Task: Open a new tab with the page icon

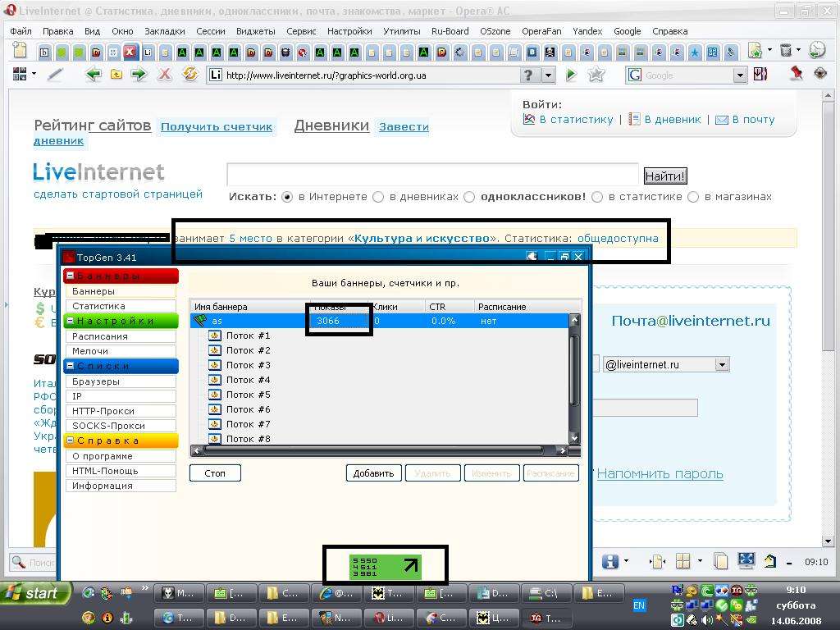Action: [20, 50]
